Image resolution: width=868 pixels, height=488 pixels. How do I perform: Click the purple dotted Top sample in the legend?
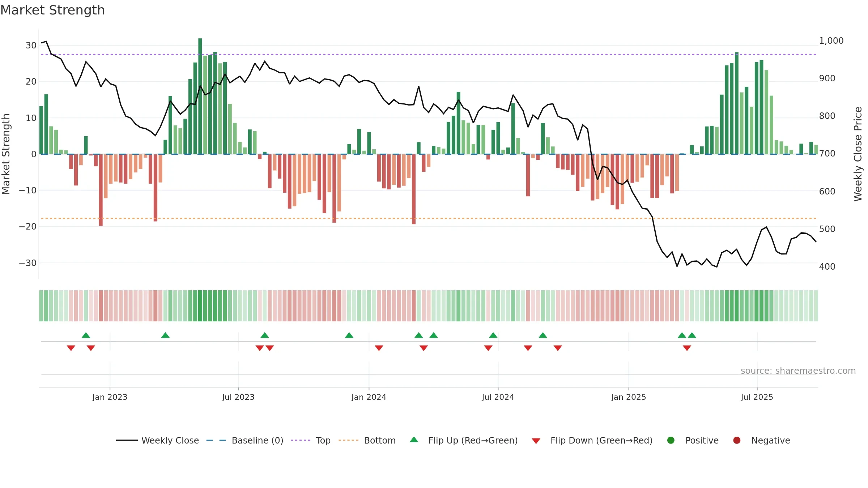(x=301, y=440)
